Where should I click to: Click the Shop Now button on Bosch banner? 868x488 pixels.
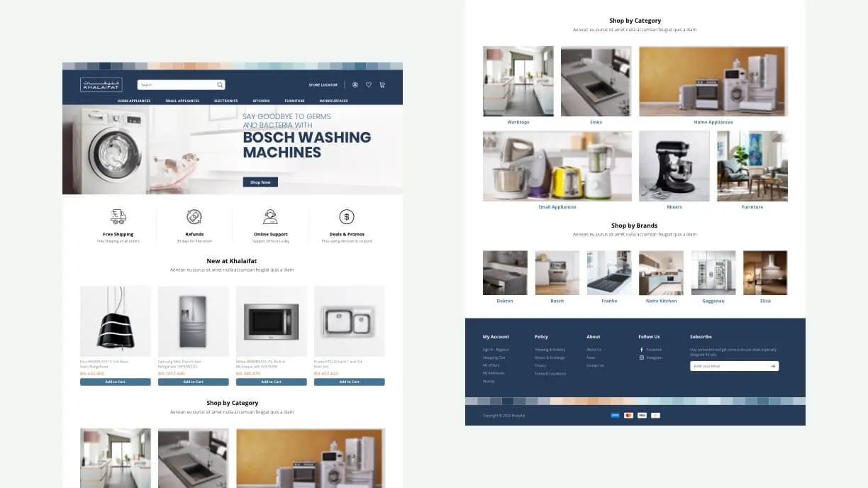[260, 182]
